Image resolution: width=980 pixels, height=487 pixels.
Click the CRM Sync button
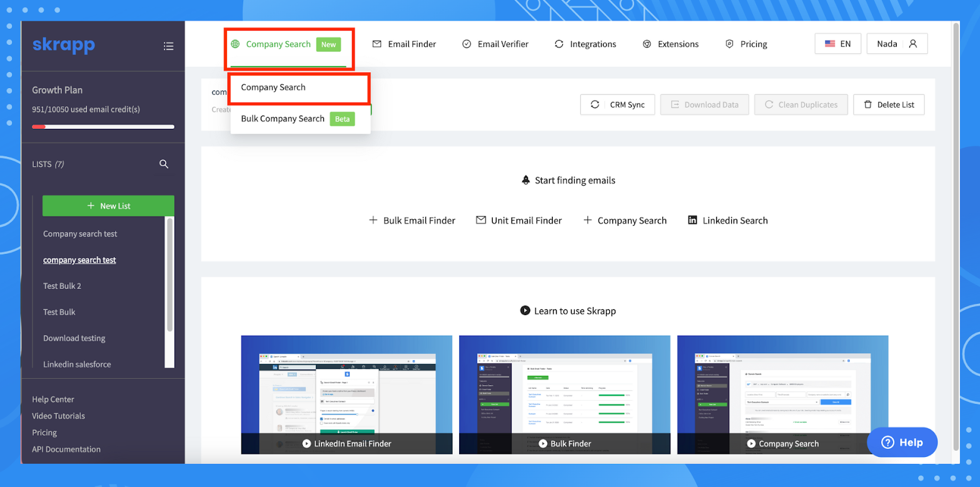tap(617, 104)
